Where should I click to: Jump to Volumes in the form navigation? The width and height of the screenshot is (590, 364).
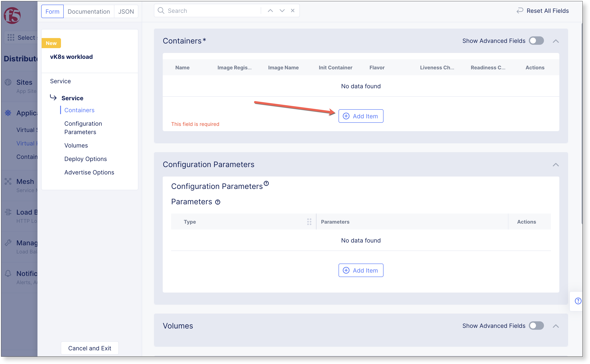[76, 145]
